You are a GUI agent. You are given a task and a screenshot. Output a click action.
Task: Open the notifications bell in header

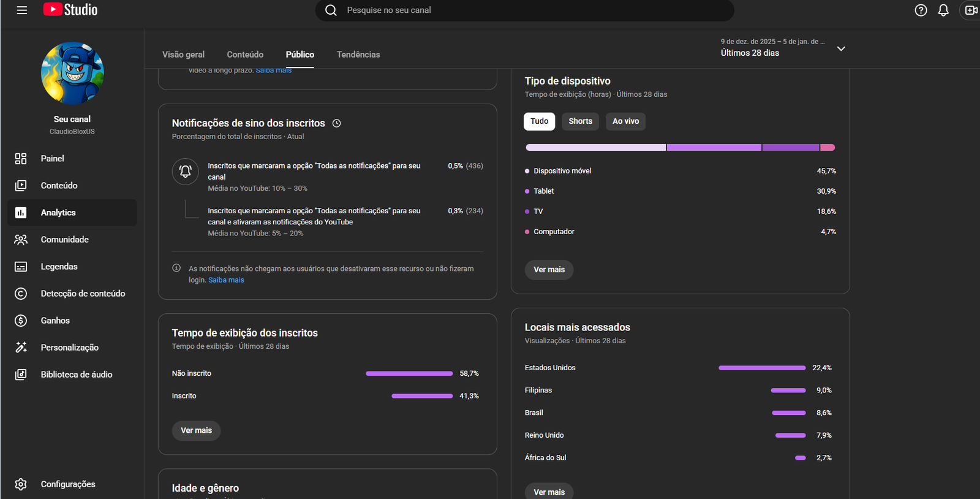[x=943, y=10]
